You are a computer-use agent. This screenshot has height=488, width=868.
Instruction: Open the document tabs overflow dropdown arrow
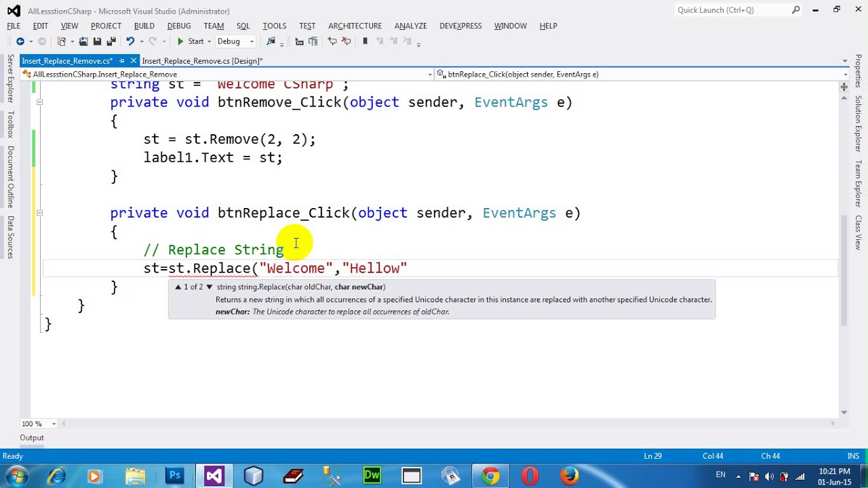pyautogui.click(x=845, y=61)
